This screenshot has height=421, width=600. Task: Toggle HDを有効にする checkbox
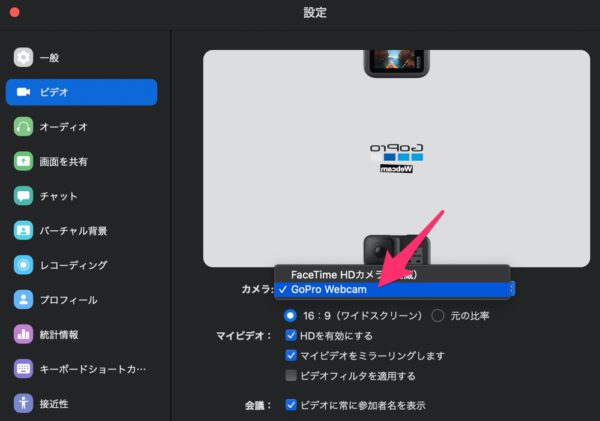click(x=291, y=336)
